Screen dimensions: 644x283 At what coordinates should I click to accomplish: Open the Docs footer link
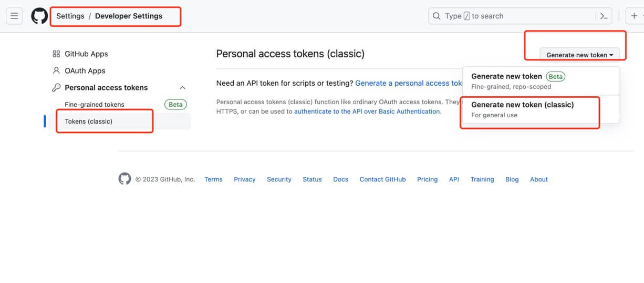point(340,179)
